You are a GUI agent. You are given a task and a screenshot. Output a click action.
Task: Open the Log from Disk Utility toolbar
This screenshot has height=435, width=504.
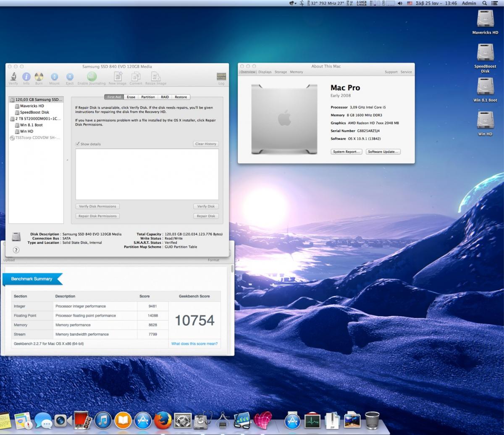click(221, 76)
